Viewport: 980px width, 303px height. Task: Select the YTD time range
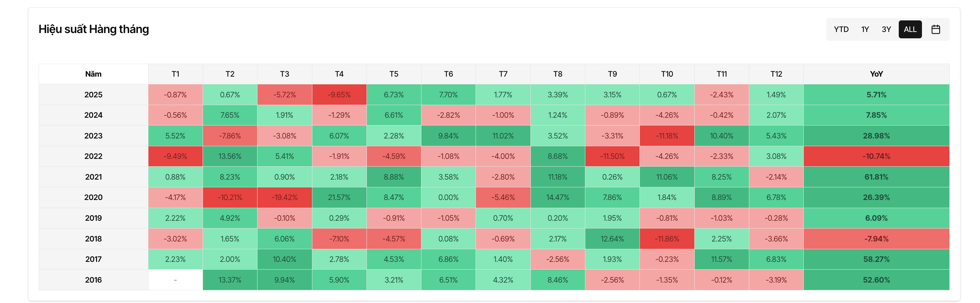coord(841,29)
